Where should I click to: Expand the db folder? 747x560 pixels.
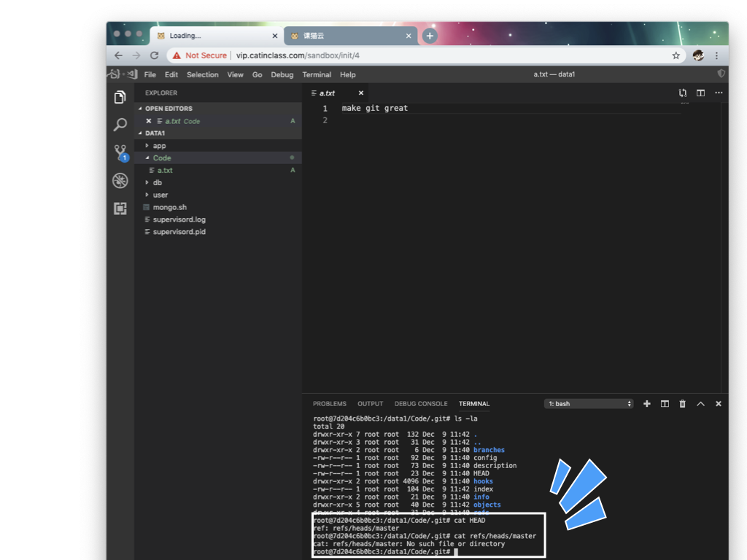[x=157, y=183]
